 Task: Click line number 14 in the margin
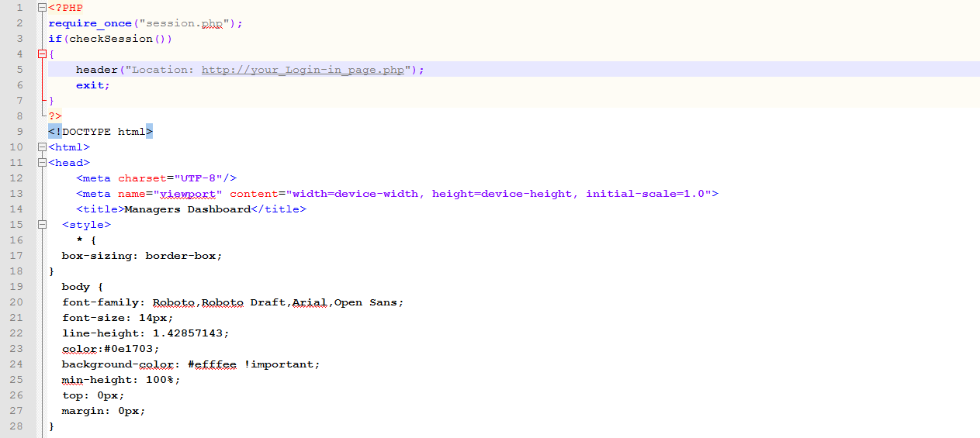click(x=16, y=209)
